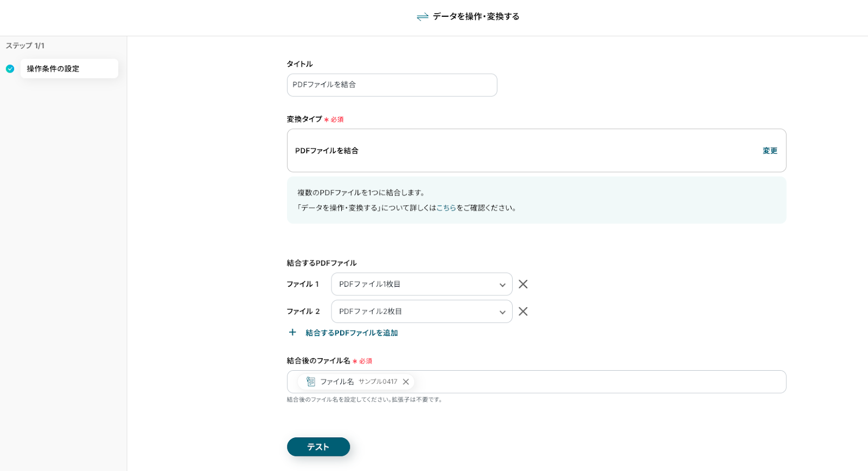This screenshot has height=471, width=868.
Task: Click the タイトル input field
Action: pyautogui.click(x=392, y=85)
